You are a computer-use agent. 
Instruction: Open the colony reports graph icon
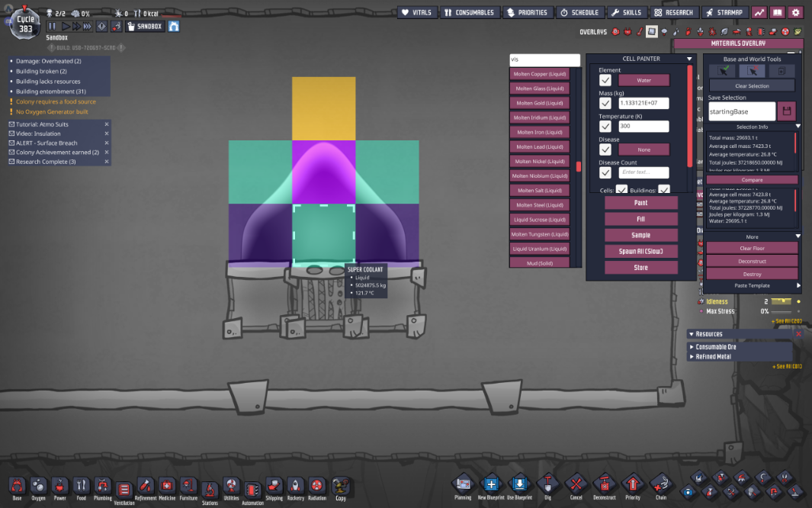(759, 12)
